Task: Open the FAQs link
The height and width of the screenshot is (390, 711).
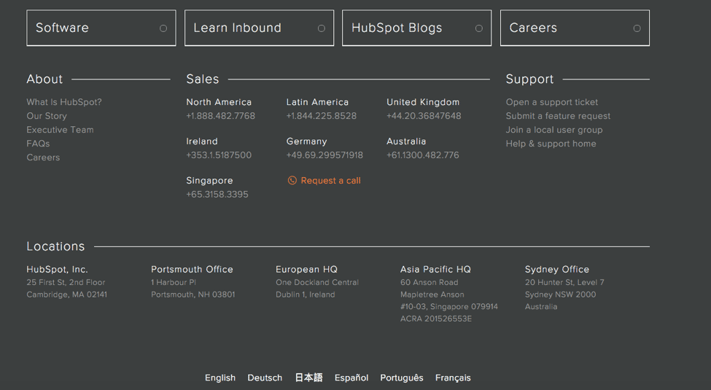Action: (x=38, y=144)
